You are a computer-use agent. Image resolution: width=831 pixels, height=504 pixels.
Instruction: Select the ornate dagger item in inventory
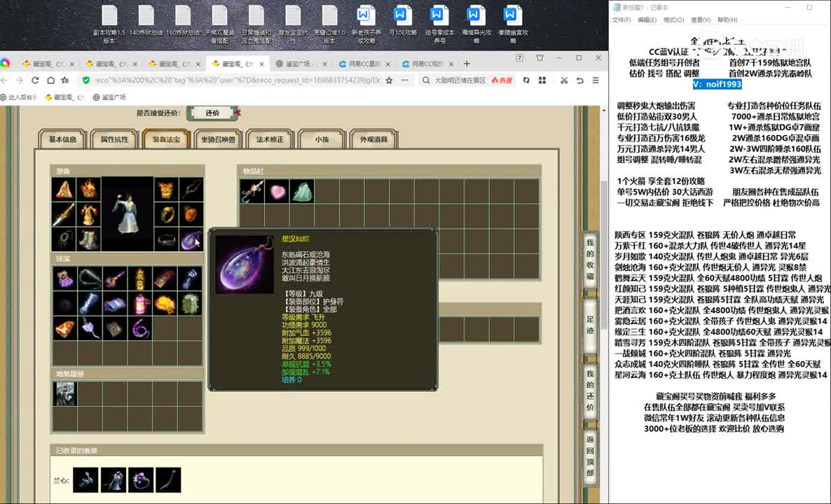[x=252, y=192]
